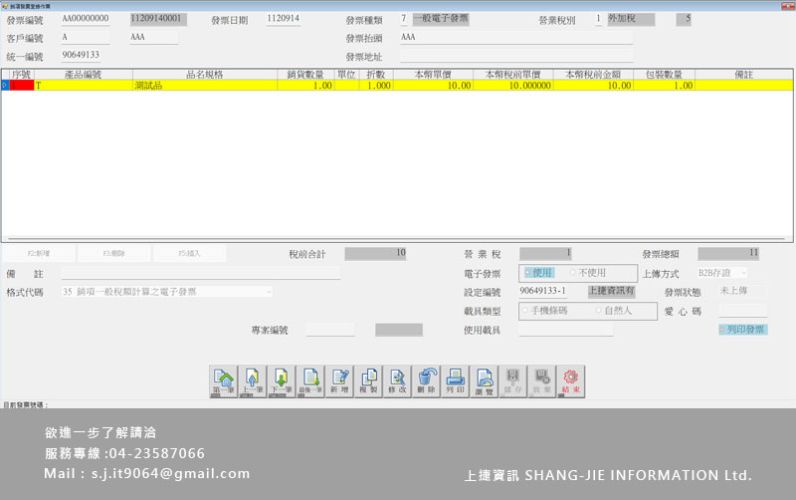Click the invoice number field 11209140001

point(158,19)
